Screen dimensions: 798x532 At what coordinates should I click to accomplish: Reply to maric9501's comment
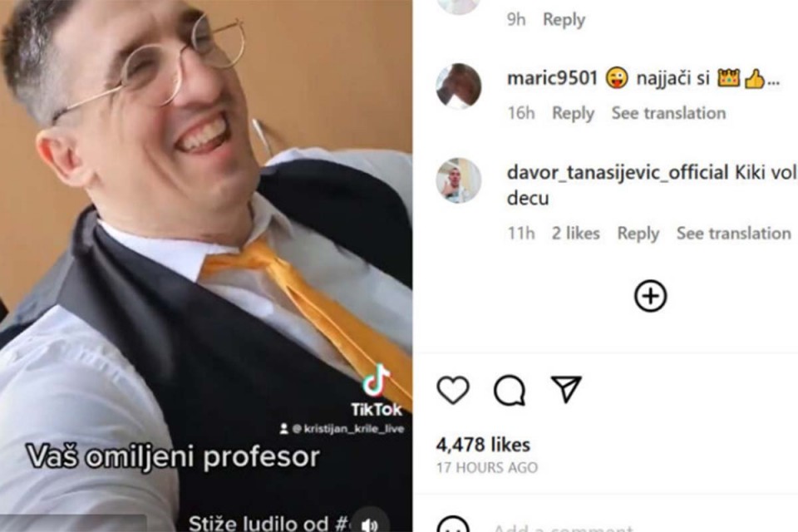[x=573, y=113]
